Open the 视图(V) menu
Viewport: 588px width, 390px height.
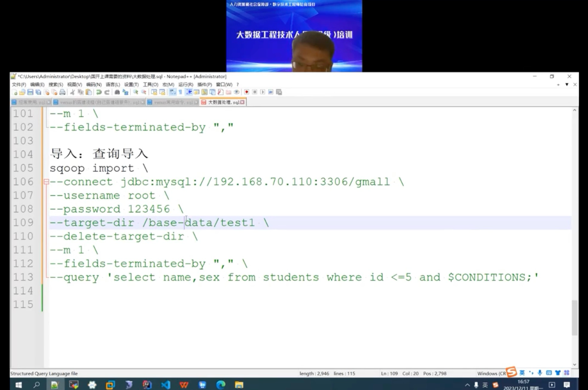(x=74, y=85)
